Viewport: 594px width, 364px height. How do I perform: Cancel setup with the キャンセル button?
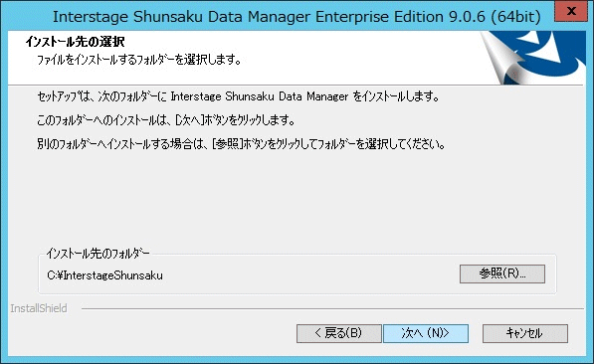pos(525,333)
